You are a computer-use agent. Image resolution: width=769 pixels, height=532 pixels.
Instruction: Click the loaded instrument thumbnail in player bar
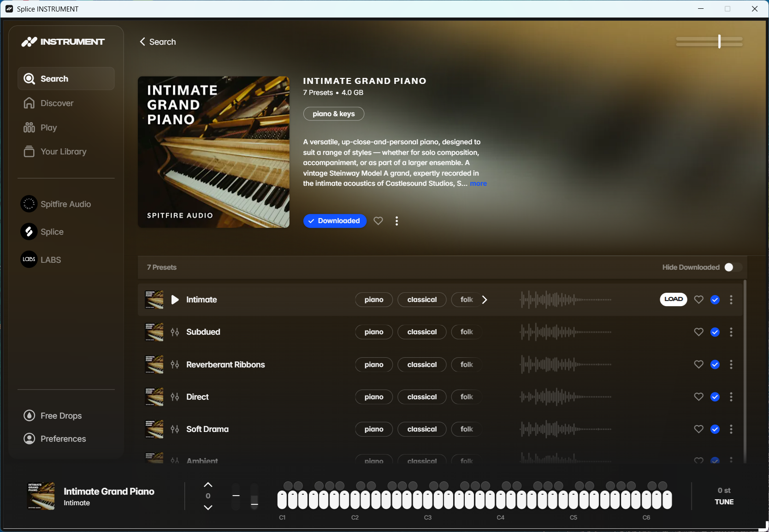[41, 496]
